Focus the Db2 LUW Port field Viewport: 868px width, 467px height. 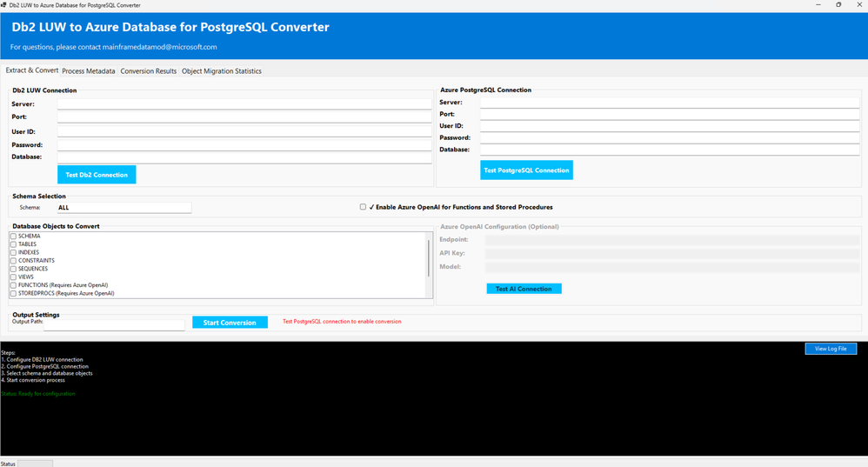[x=244, y=117]
